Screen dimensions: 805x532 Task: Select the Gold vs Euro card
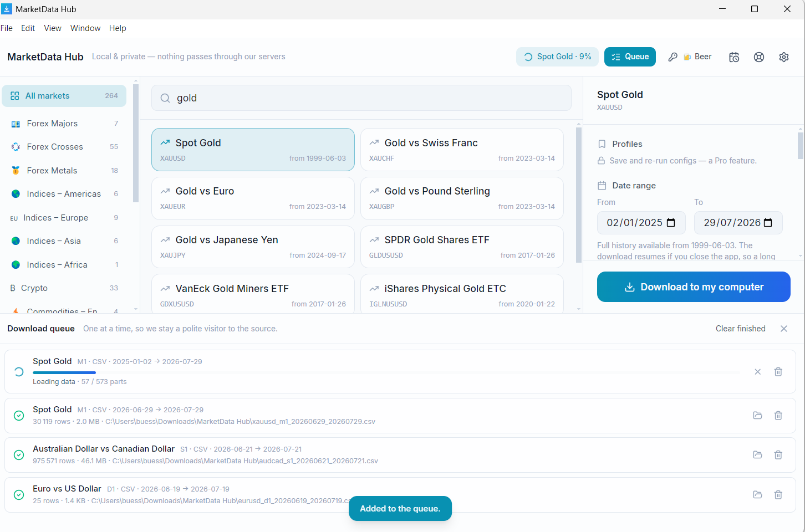(253, 198)
